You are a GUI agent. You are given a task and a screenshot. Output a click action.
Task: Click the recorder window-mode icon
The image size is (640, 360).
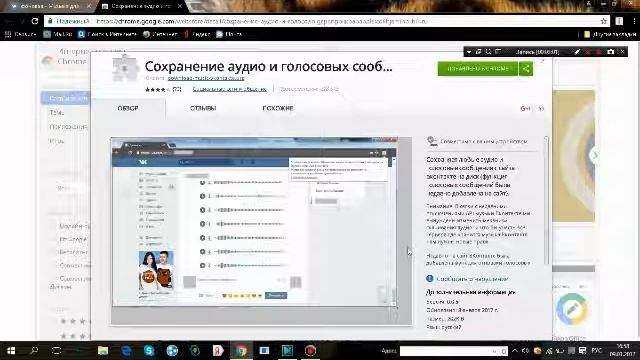[479, 52]
